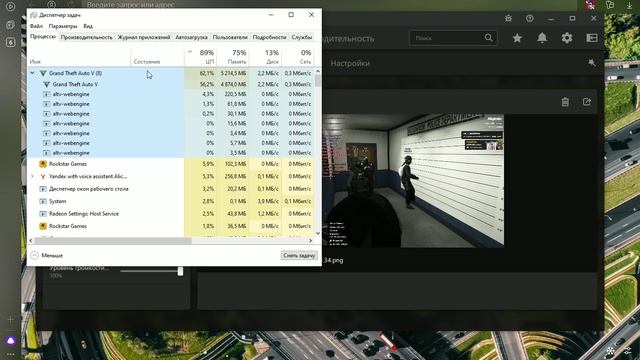Click the search magnifier icon in Radeon window
This screenshot has height=360, width=640.
coord(489,38)
